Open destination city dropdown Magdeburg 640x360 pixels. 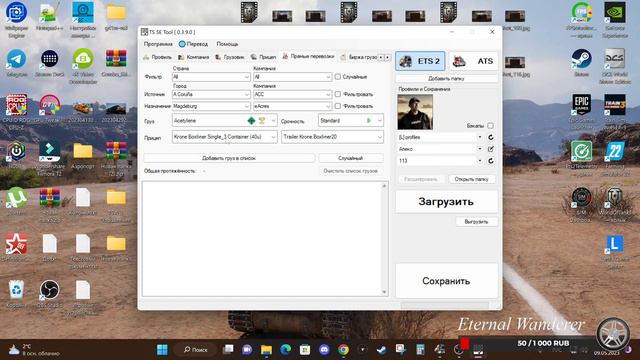pyautogui.click(x=211, y=106)
